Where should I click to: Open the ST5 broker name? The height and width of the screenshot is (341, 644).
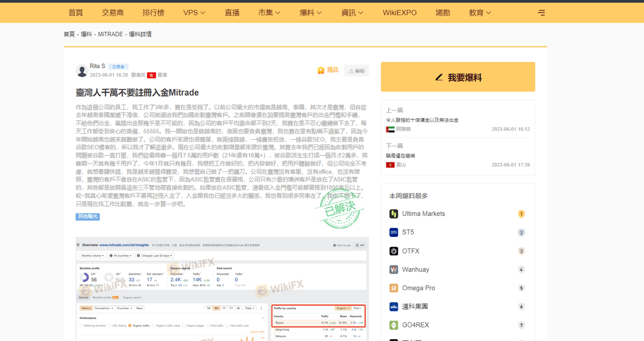(x=408, y=232)
